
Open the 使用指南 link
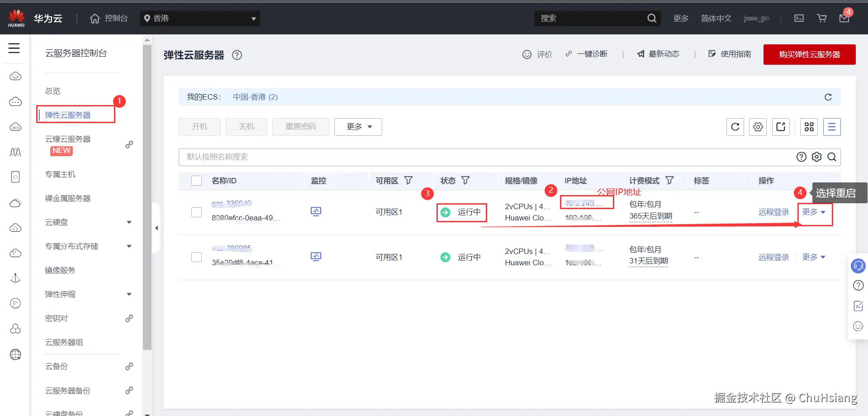tap(730, 54)
